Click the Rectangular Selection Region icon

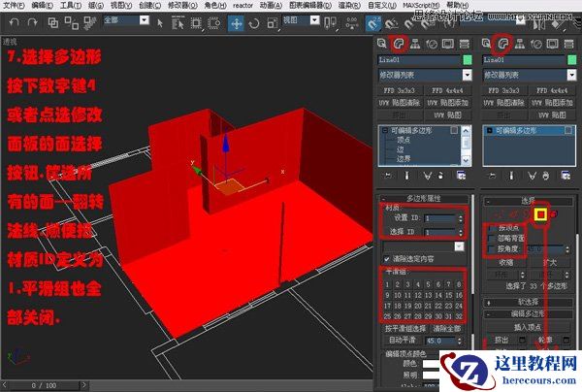pyautogui.click(x=196, y=23)
